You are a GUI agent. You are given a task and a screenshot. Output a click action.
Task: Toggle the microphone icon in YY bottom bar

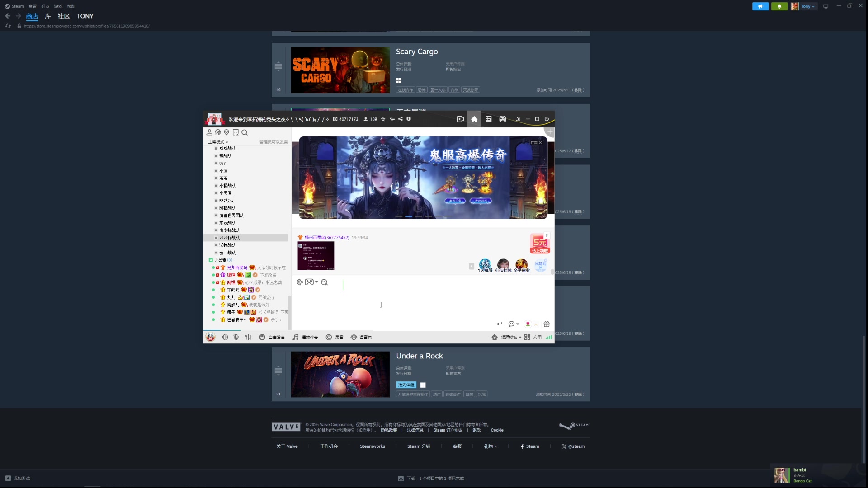236,337
